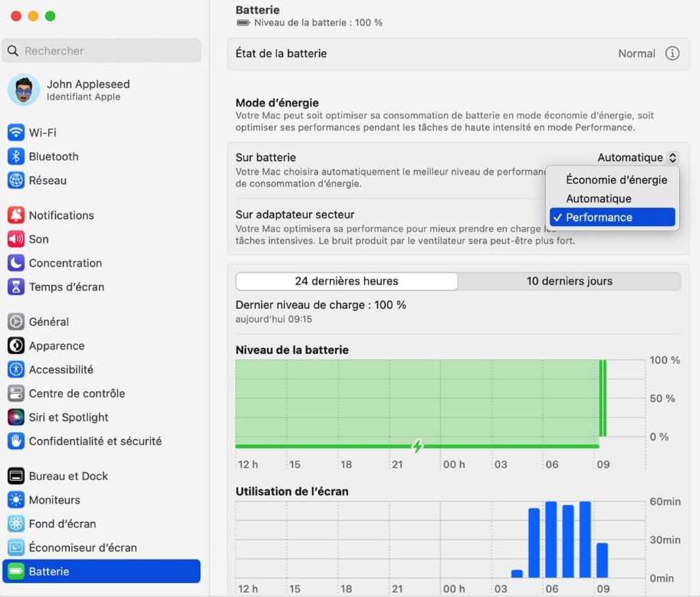Click Utilisation de l'écran heading
The image size is (700, 597).
pyautogui.click(x=292, y=491)
